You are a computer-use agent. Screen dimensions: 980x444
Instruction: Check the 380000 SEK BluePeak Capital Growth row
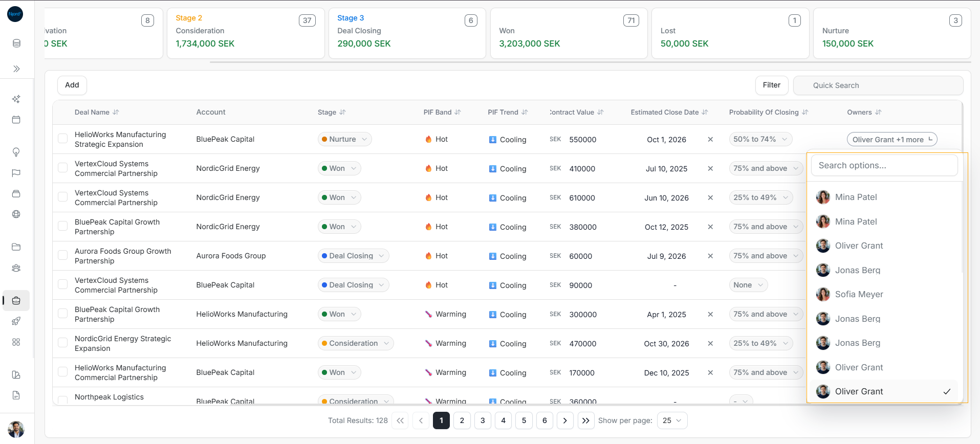pos(63,226)
